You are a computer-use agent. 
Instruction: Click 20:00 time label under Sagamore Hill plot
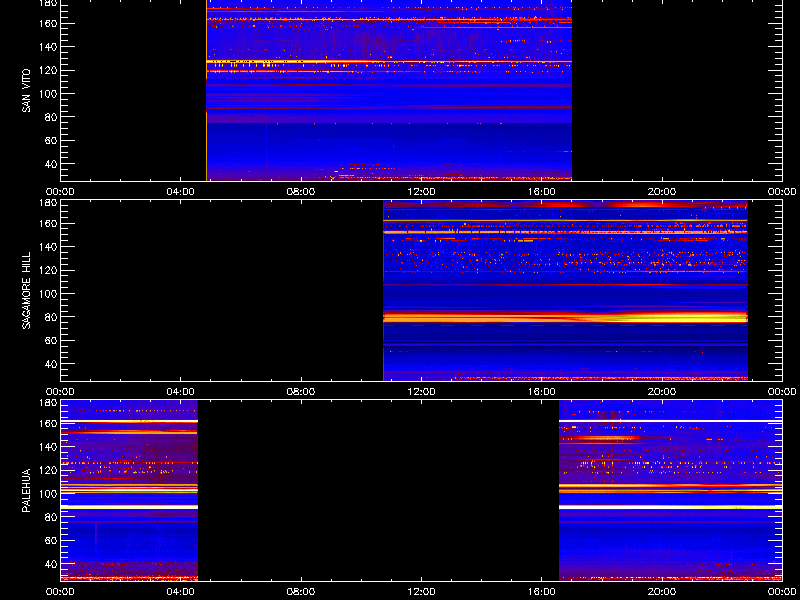[662, 392]
